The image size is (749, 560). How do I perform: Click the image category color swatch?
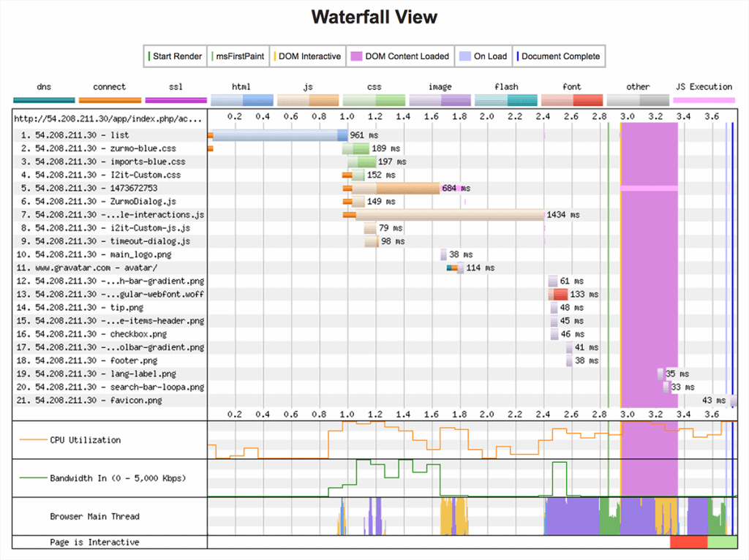[x=440, y=98]
